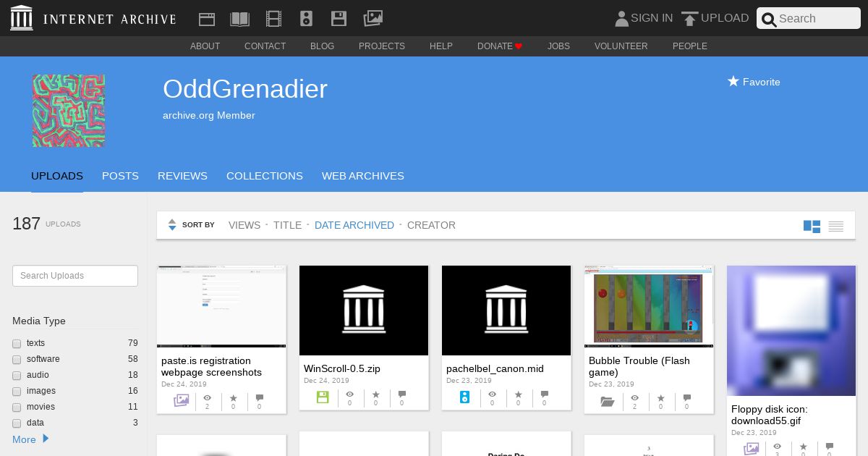This screenshot has width=868, height=456.
Task: Focus the Search Uploads field
Action: pos(75,276)
